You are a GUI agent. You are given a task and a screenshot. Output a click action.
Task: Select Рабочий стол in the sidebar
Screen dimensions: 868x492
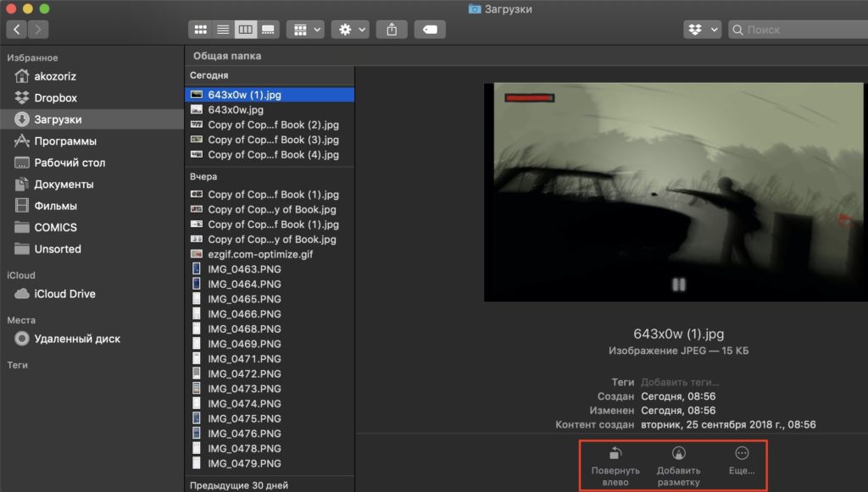pos(70,163)
